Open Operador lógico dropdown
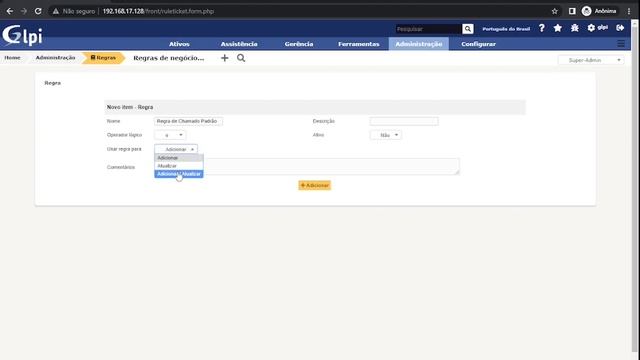 coord(170,135)
